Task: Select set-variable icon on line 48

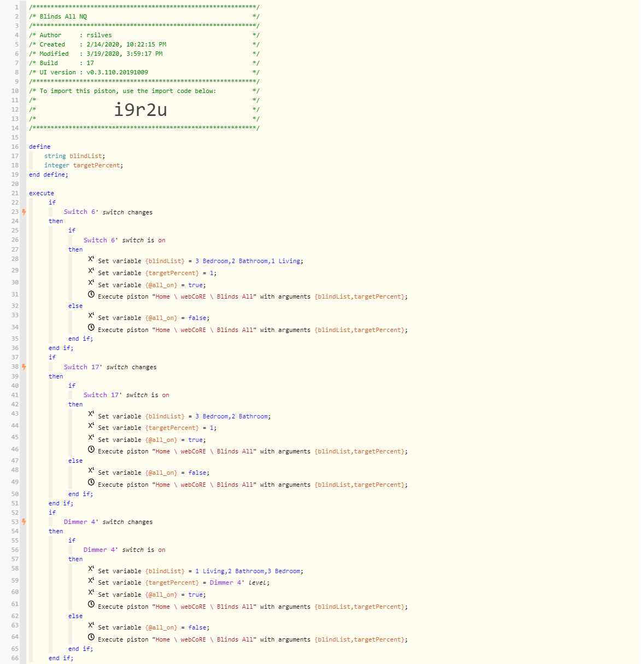Action: click(x=91, y=471)
